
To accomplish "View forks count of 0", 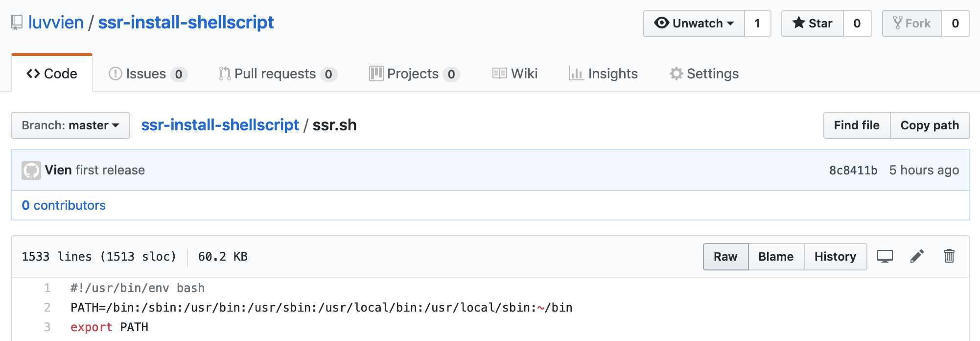I will click(x=955, y=24).
